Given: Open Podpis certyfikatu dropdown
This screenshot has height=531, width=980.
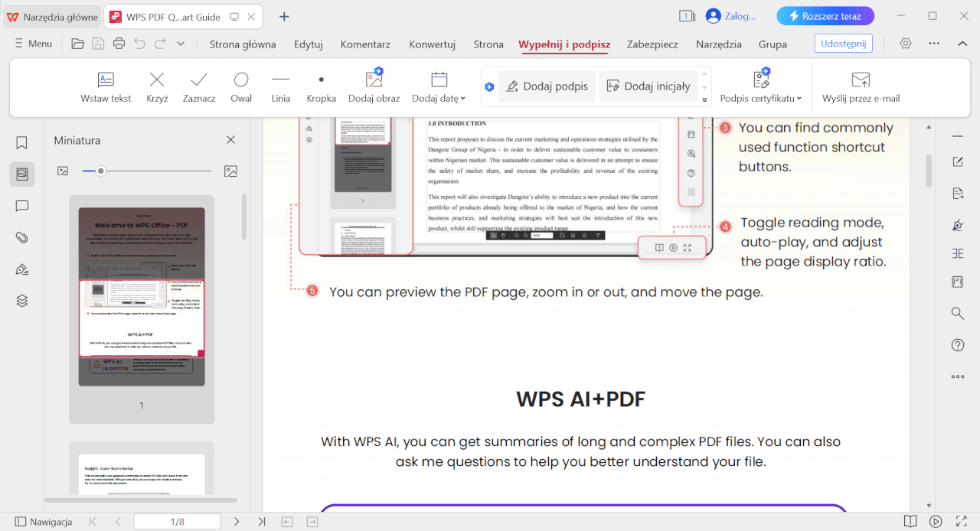Looking at the screenshot, I should [761, 87].
